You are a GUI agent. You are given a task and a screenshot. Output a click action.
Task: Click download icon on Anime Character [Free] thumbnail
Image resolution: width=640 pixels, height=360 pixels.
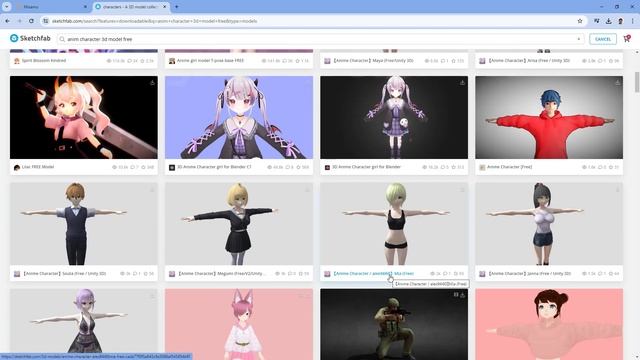point(618,82)
